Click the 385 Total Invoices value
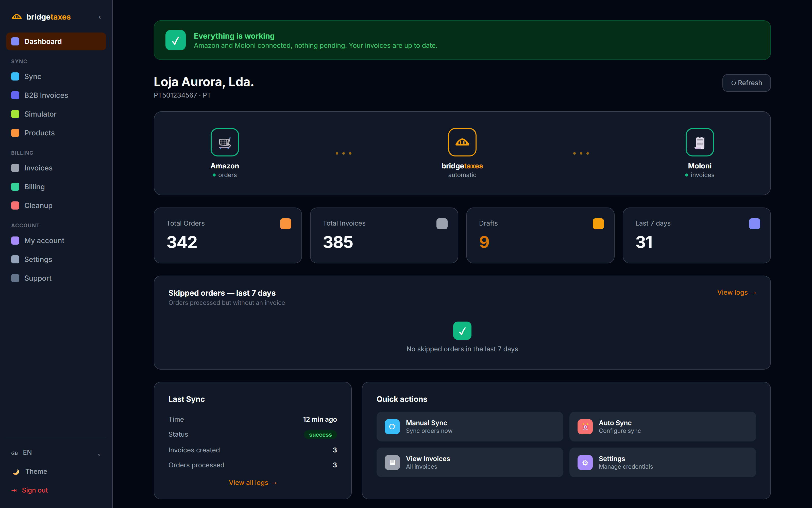 (338, 242)
